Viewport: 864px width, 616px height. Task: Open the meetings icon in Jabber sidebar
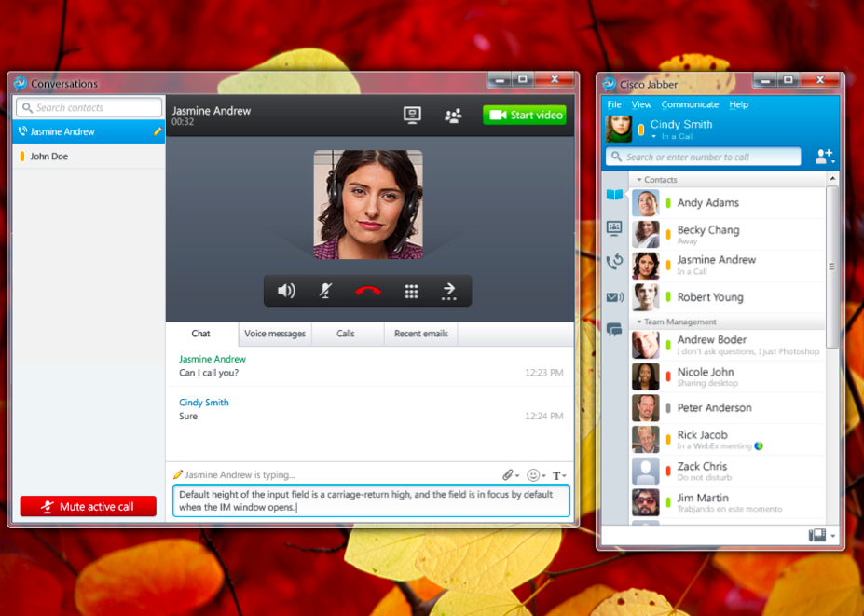pos(614,227)
